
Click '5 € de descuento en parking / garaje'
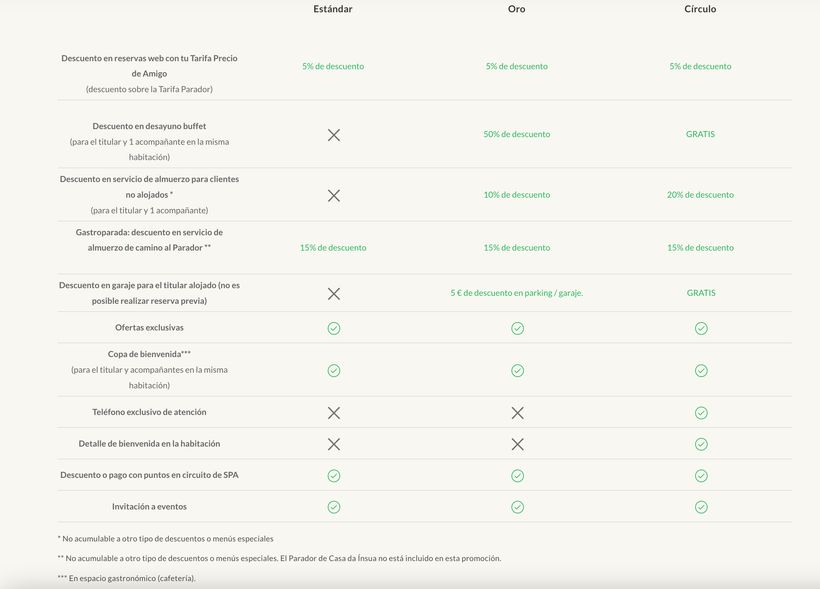(x=517, y=293)
